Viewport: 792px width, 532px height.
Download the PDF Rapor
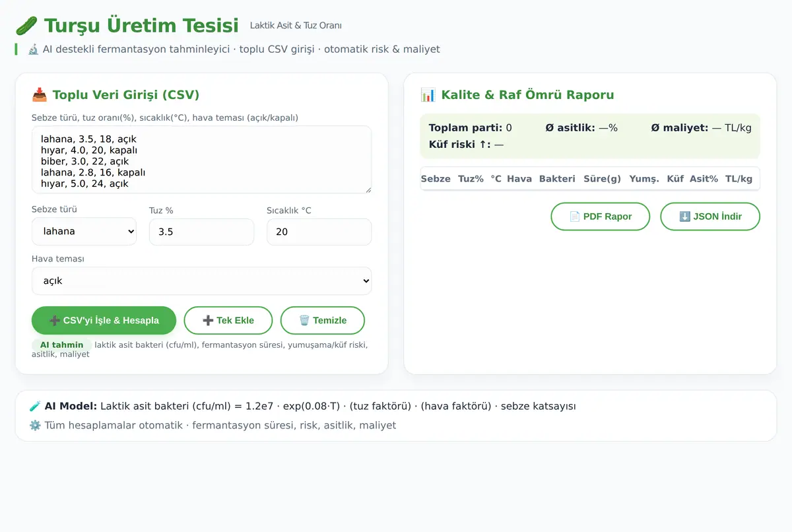pyautogui.click(x=601, y=216)
